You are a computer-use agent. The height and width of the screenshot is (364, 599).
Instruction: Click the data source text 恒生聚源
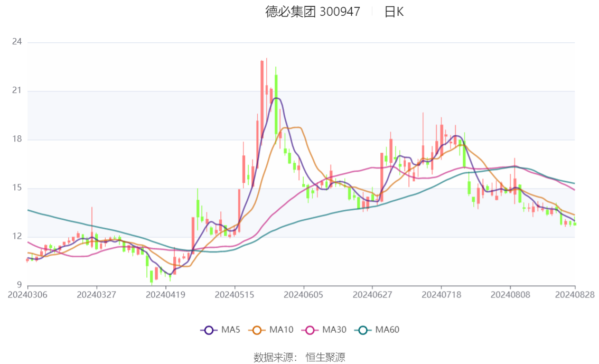click(x=325, y=358)
